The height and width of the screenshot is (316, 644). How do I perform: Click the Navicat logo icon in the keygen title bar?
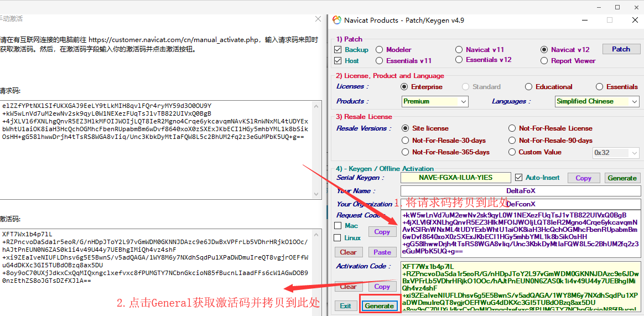pyautogui.click(x=337, y=20)
